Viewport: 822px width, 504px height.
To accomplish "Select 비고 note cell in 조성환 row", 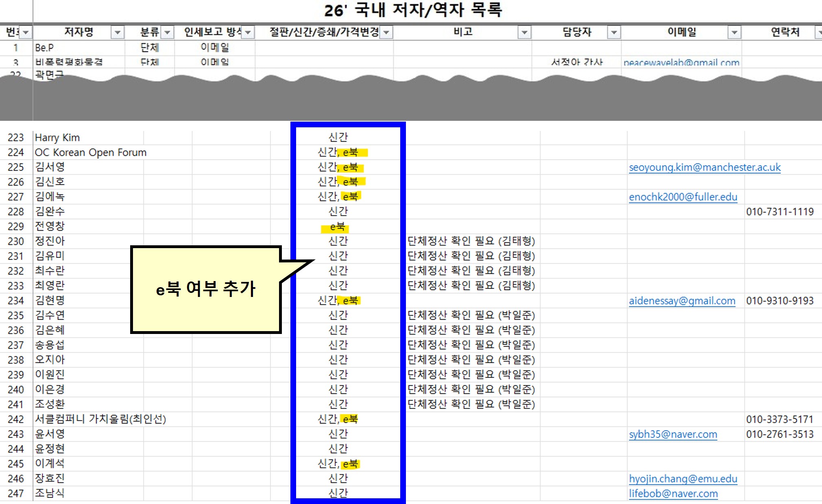I will click(x=471, y=404).
